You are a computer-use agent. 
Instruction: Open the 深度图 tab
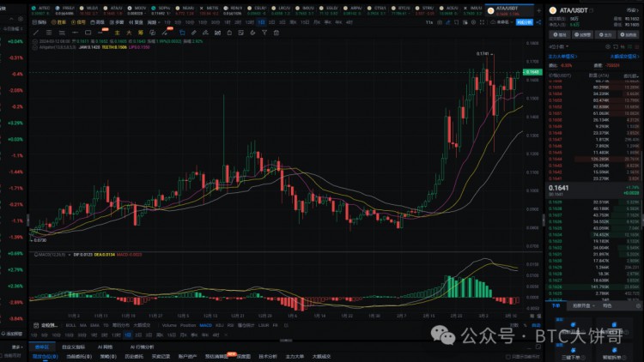pos(244,356)
